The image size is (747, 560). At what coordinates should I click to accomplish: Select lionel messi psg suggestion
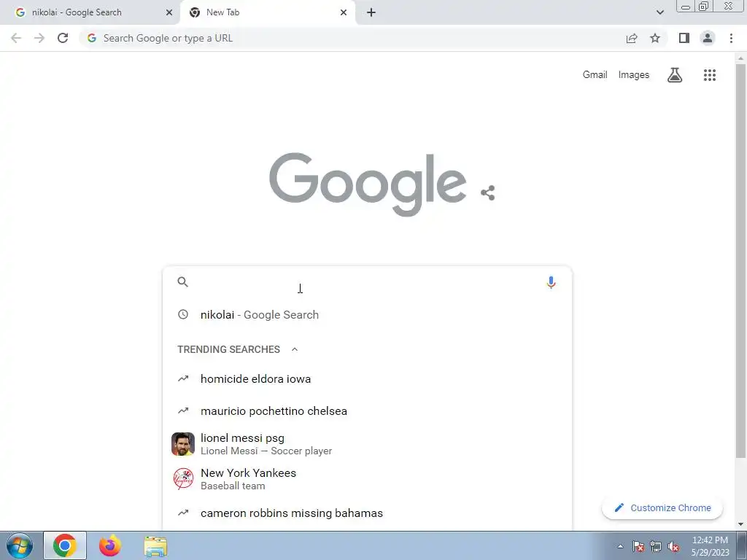(367, 444)
